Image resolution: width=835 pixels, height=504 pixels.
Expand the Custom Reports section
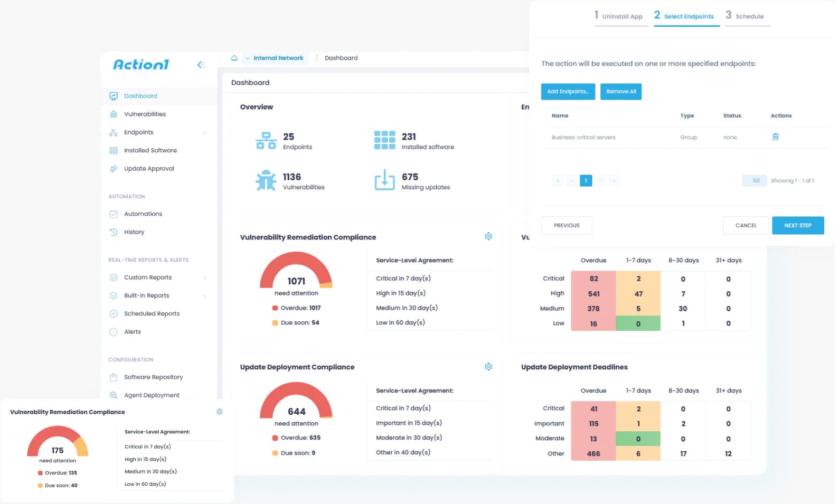click(205, 277)
